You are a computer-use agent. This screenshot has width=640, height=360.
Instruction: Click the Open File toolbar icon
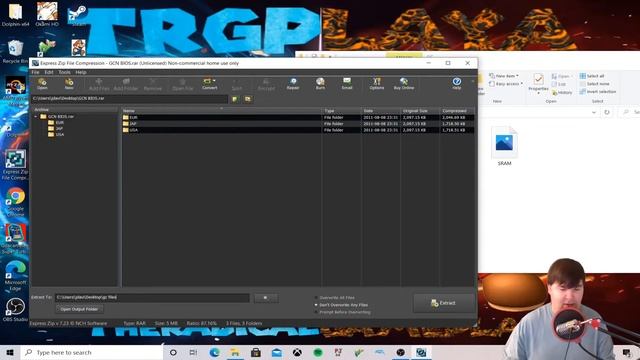point(182,84)
